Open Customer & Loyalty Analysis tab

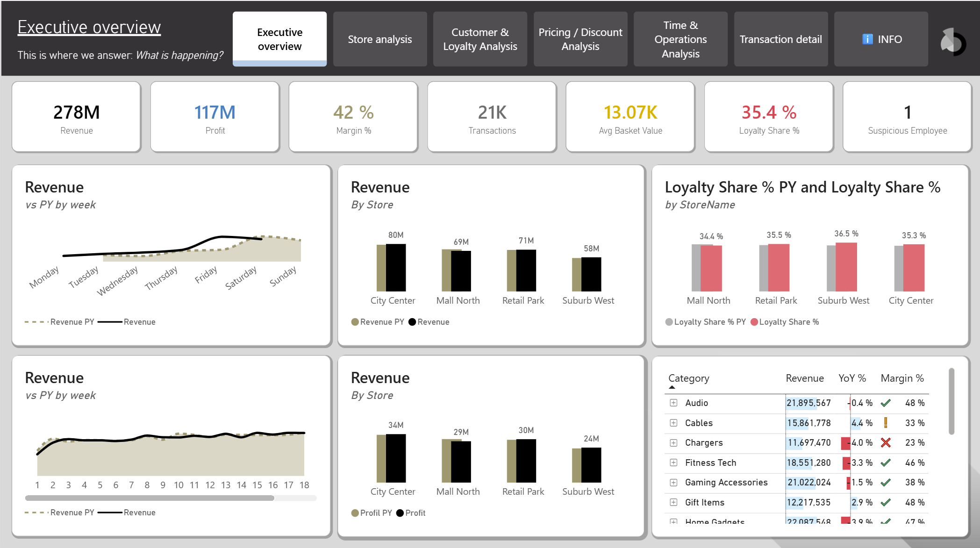tap(480, 39)
